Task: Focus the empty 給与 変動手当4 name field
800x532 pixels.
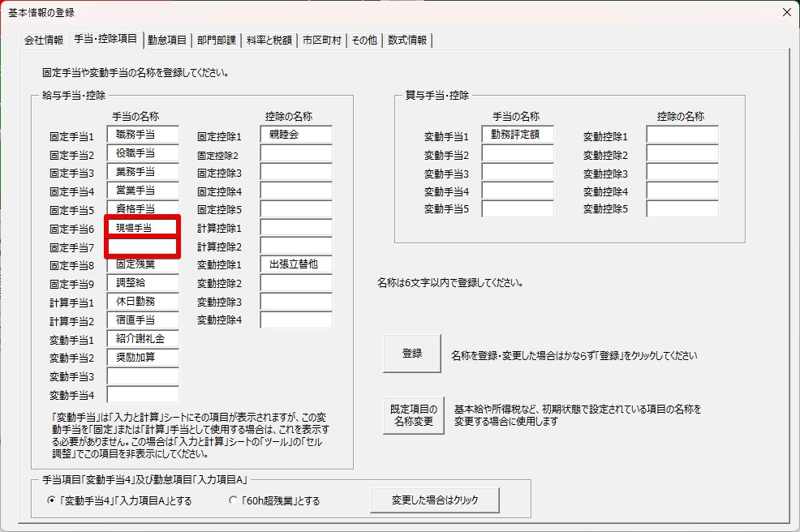Action: coord(143,395)
